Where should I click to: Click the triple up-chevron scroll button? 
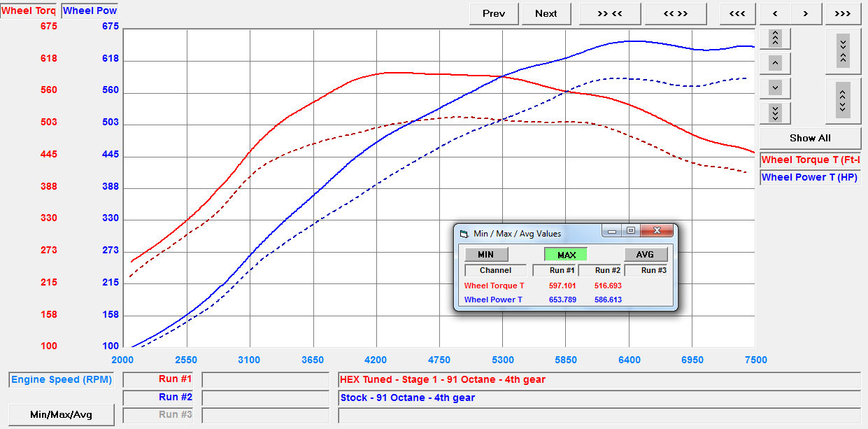pyautogui.click(x=775, y=38)
